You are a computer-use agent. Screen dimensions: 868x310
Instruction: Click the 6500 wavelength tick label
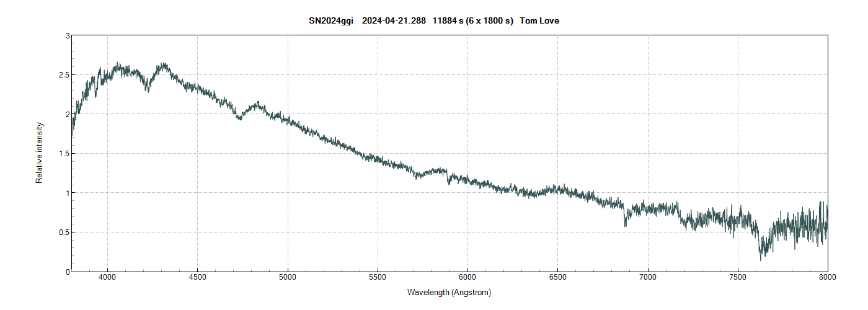click(x=557, y=278)
